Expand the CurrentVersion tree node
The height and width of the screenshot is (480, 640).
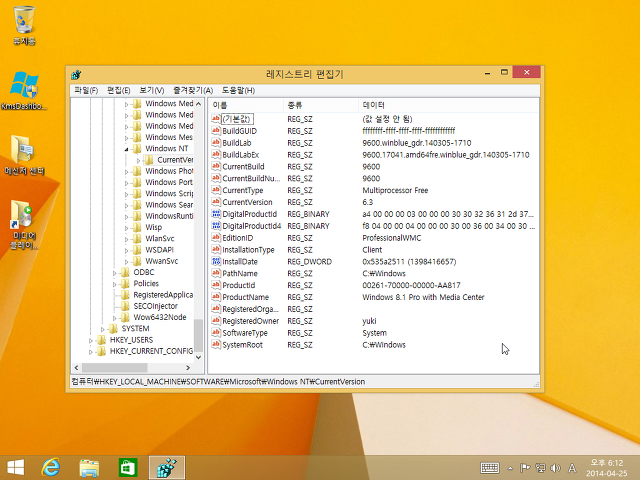point(138,160)
